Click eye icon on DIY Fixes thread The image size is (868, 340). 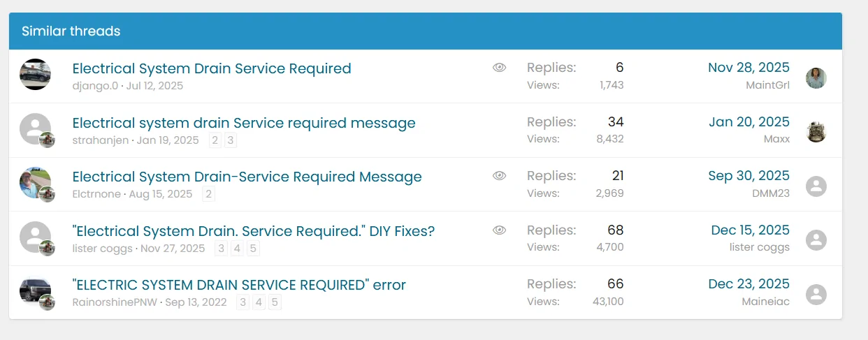[x=499, y=230]
